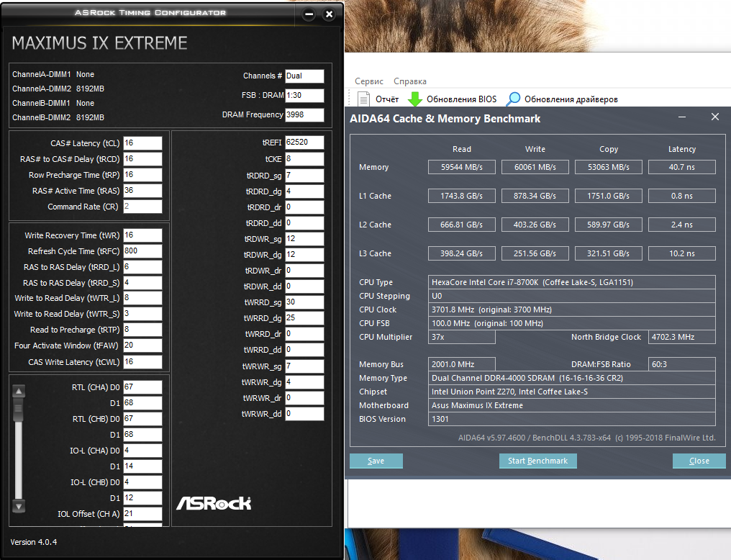Click the tRDWR_sg value field

304,239
